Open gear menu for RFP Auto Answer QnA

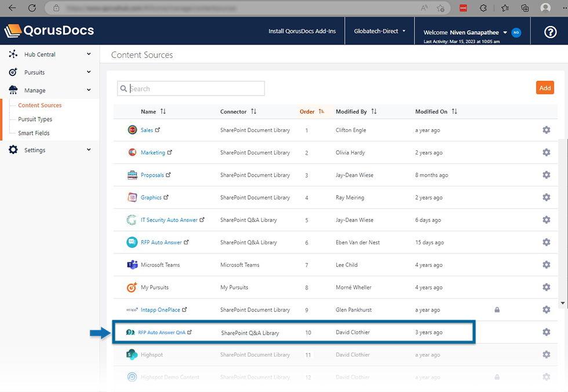click(x=546, y=332)
